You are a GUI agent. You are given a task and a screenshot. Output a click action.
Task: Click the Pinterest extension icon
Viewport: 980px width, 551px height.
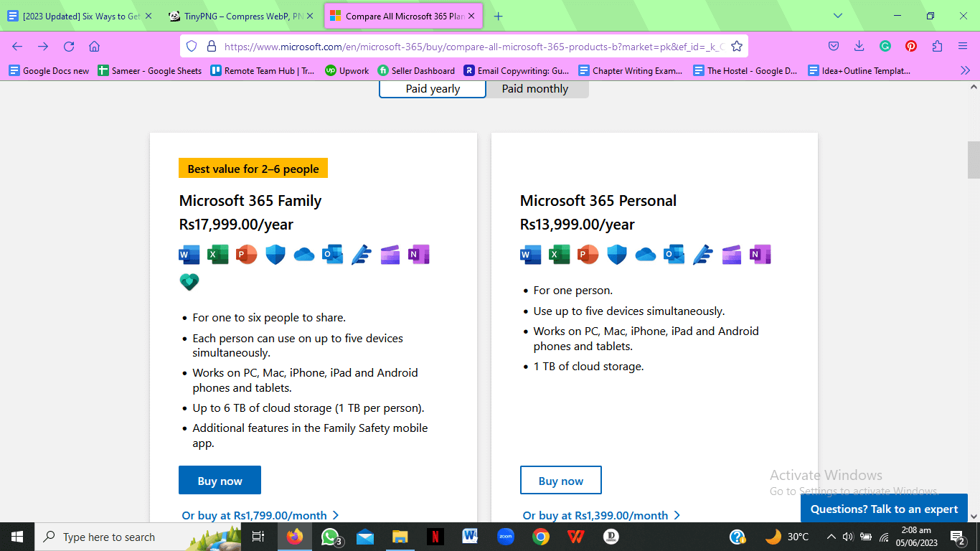911,47
